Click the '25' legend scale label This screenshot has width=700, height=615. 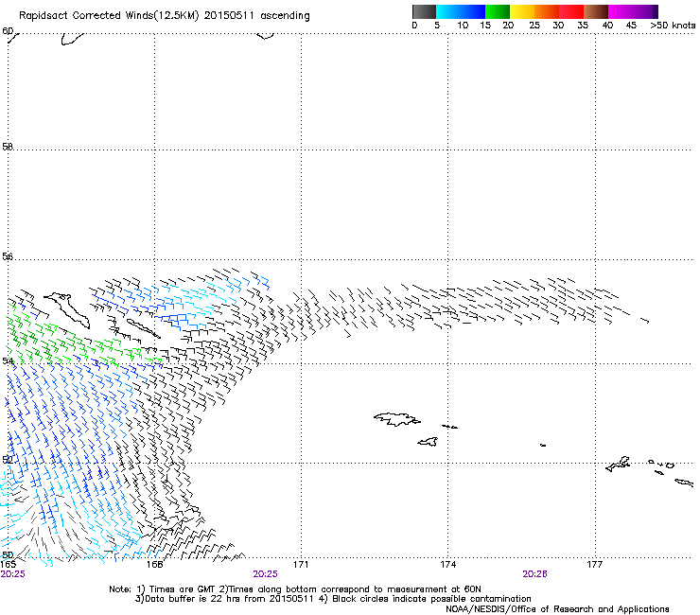coord(534,26)
